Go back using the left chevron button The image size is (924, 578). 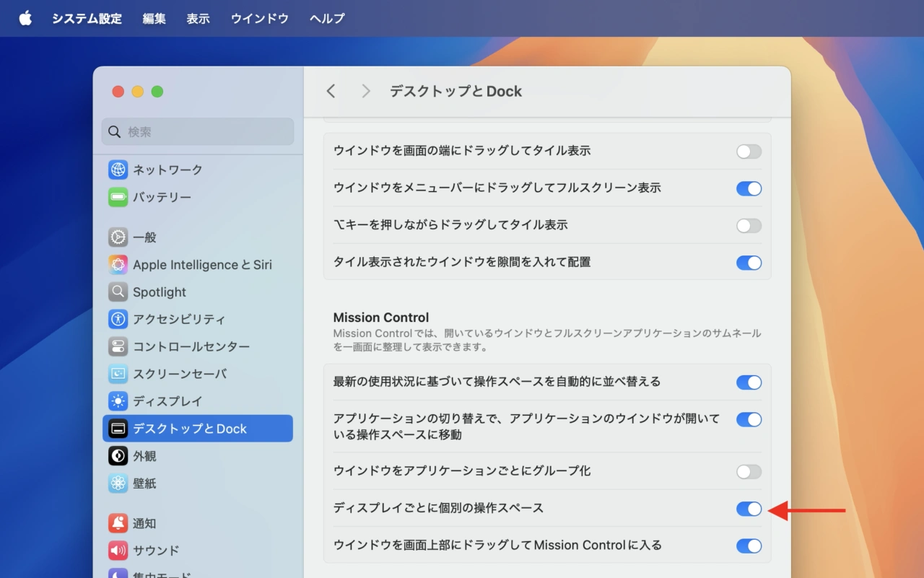coord(331,91)
